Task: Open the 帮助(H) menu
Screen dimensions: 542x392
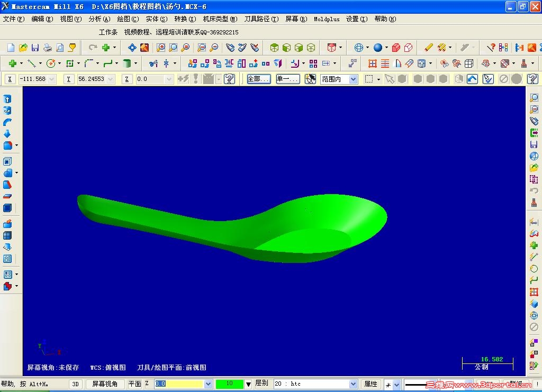Action: coord(385,19)
